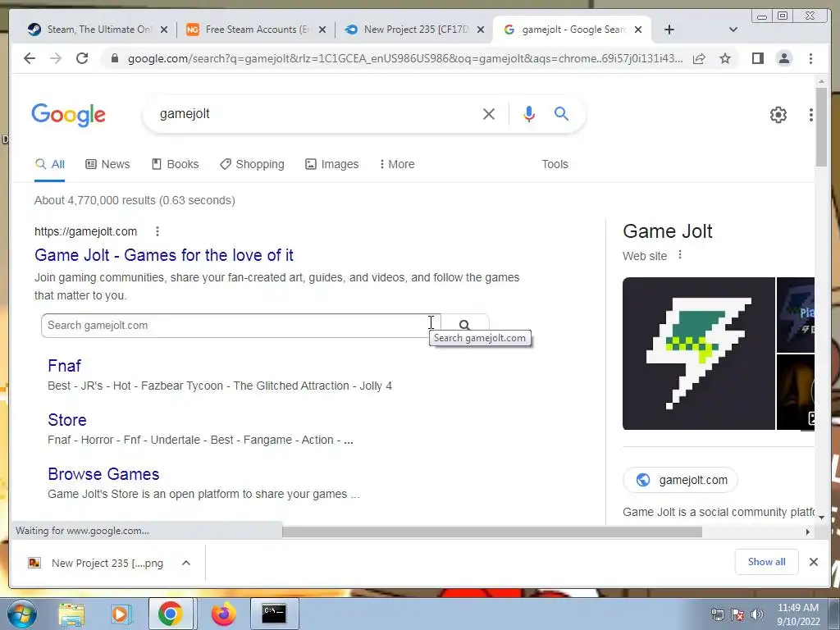The image size is (840, 630).
Task: Start voice search with microphone icon
Action: 529,113
